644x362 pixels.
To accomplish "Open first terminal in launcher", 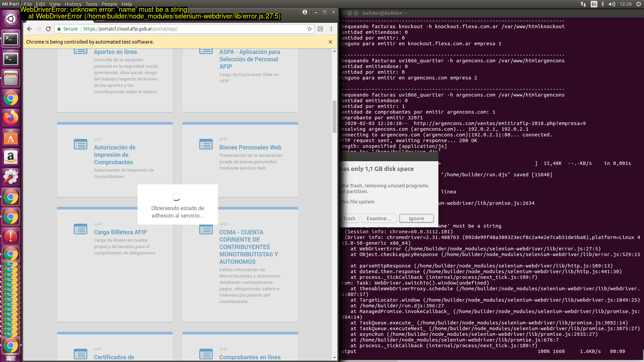I will click(x=11, y=39).
